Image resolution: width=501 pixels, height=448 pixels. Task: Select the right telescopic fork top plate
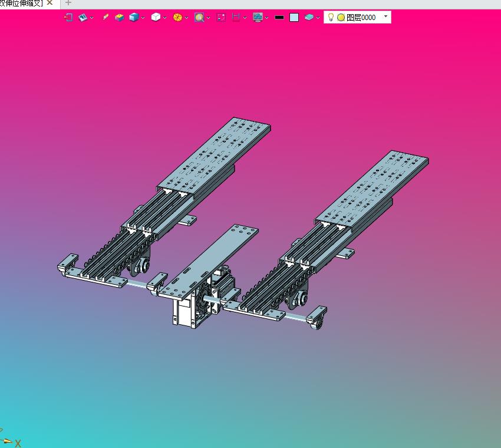click(x=371, y=189)
